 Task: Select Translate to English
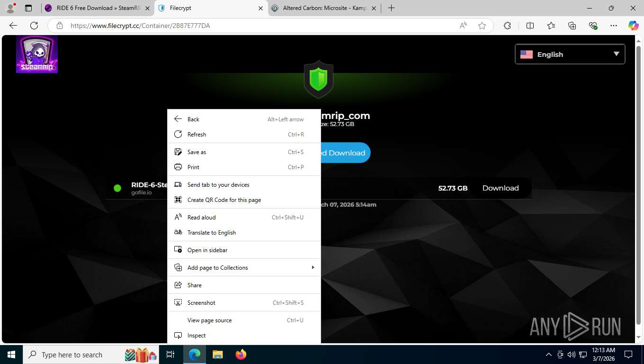tap(244, 233)
